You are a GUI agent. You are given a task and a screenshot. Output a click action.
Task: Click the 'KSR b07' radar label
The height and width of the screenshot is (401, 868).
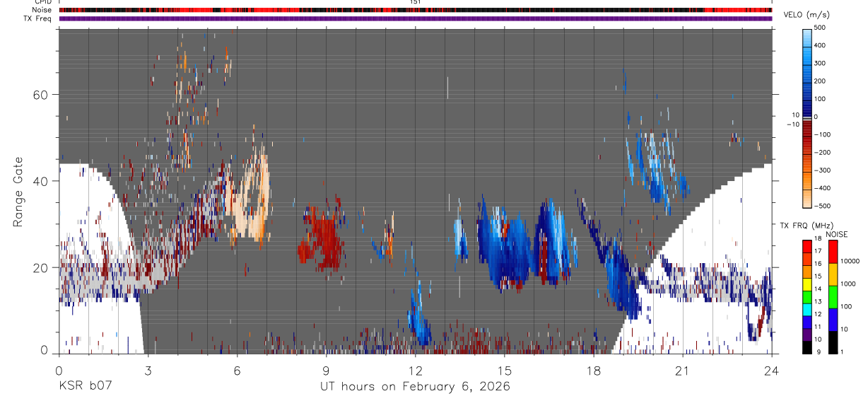point(85,386)
